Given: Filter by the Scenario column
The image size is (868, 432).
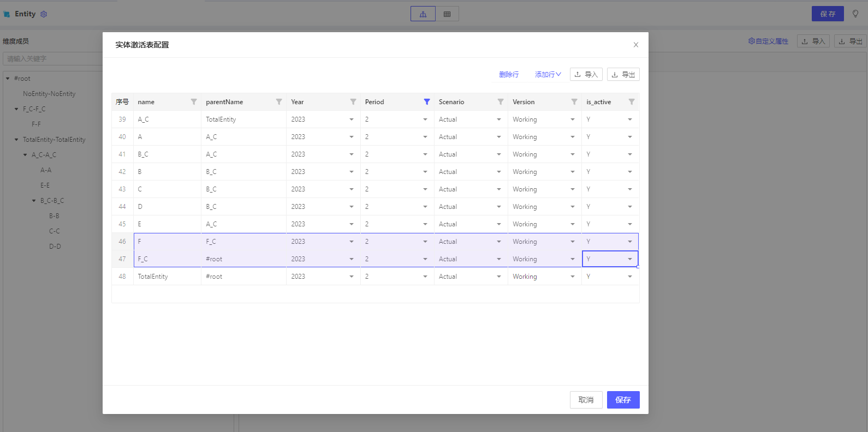Looking at the screenshot, I should click(500, 102).
